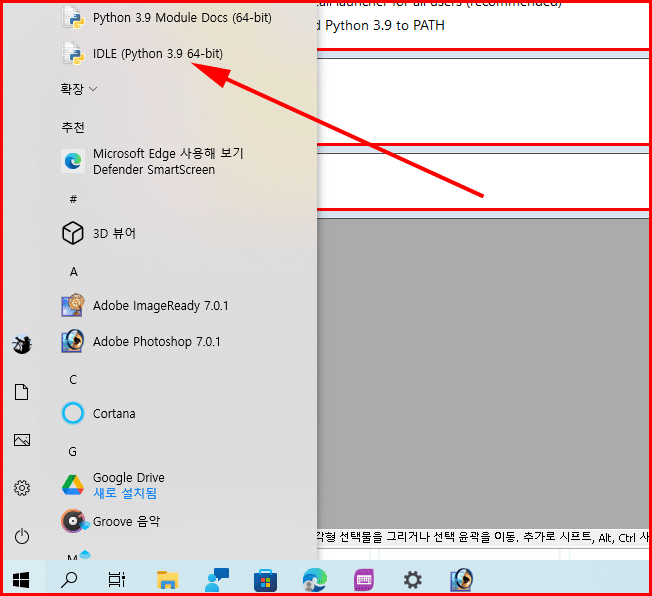
Task: Open taskbar Search
Action: pos(69,579)
